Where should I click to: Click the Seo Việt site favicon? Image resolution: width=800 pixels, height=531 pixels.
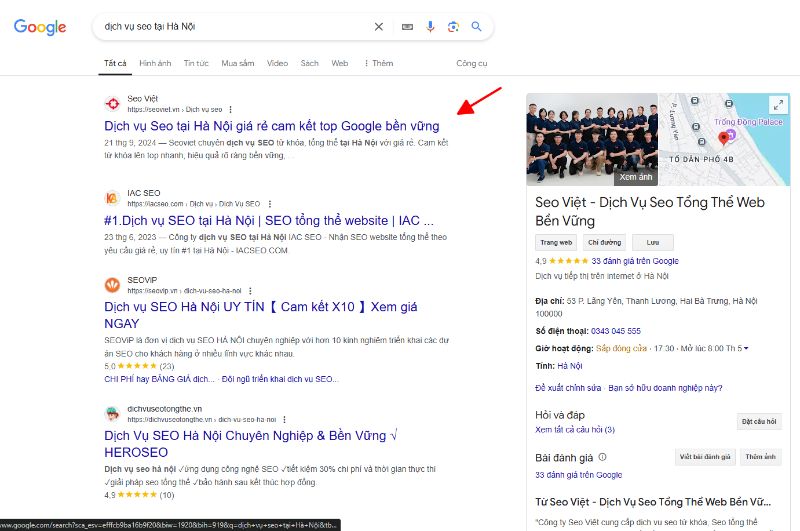(112, 104)
